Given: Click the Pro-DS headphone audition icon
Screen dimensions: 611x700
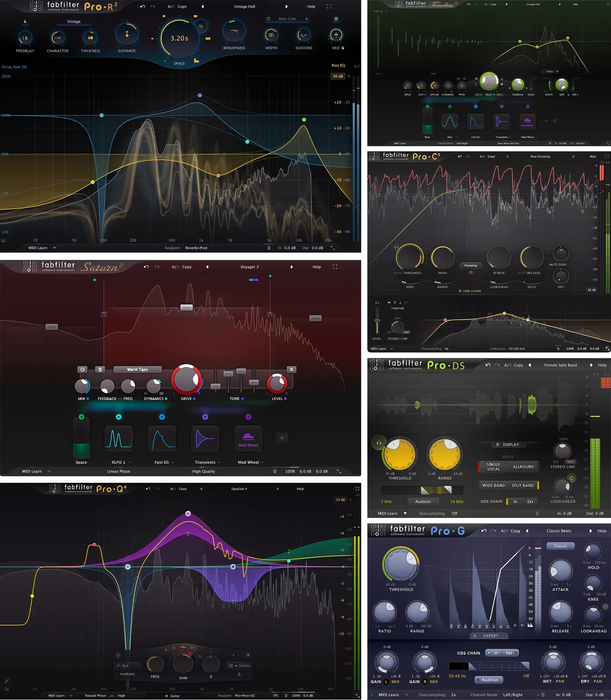Looking at the screenshot, I should tap(379, 443).
